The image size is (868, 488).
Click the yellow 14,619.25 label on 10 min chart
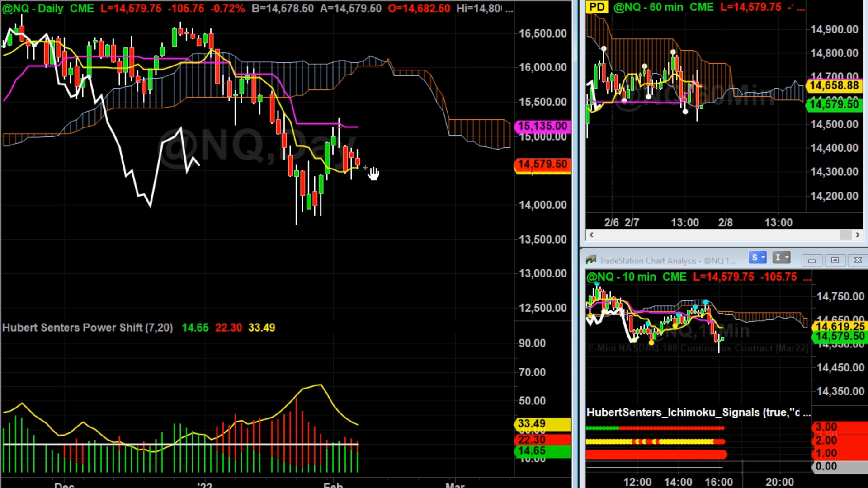pyautogui.click(x=840, y=326)
